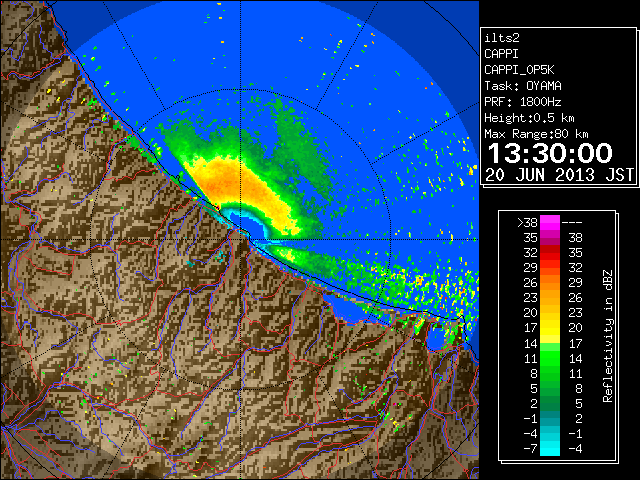Click the "CAPPI" product type line

coord(501,54)
